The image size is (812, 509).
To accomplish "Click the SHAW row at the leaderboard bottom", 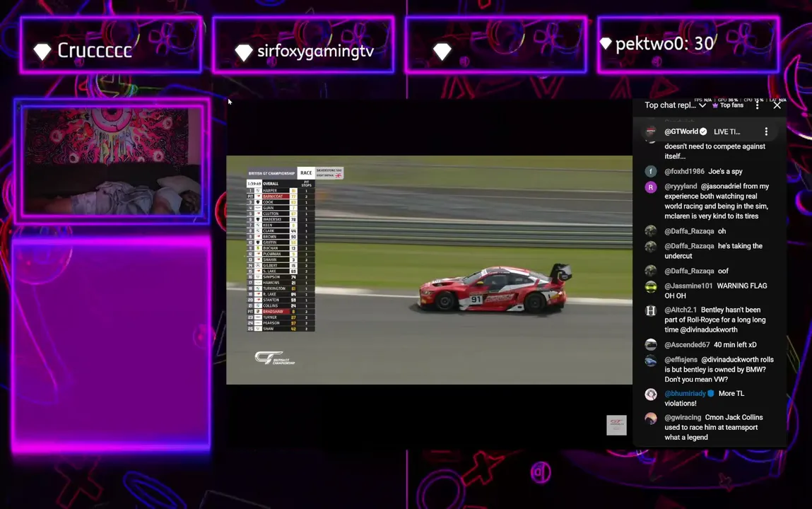I will pos(280,329).
